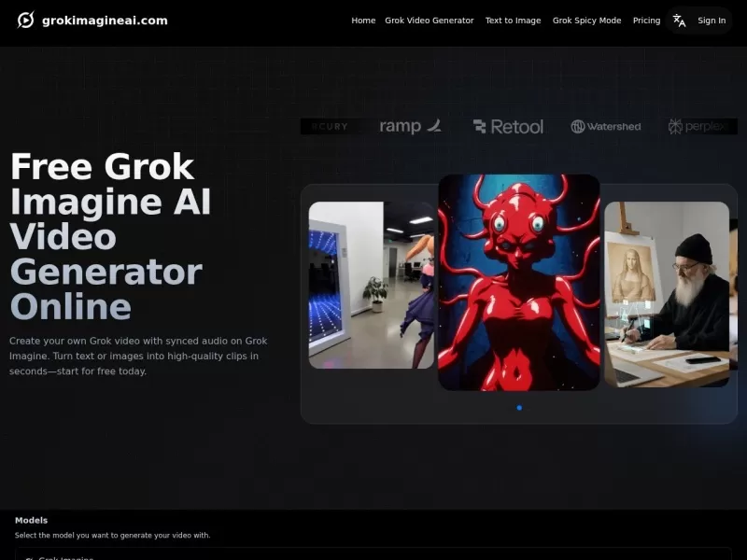This screenshot has height=560, width=747.
Task: Open Grok Spicy Mode page
Action: (586, 20)
